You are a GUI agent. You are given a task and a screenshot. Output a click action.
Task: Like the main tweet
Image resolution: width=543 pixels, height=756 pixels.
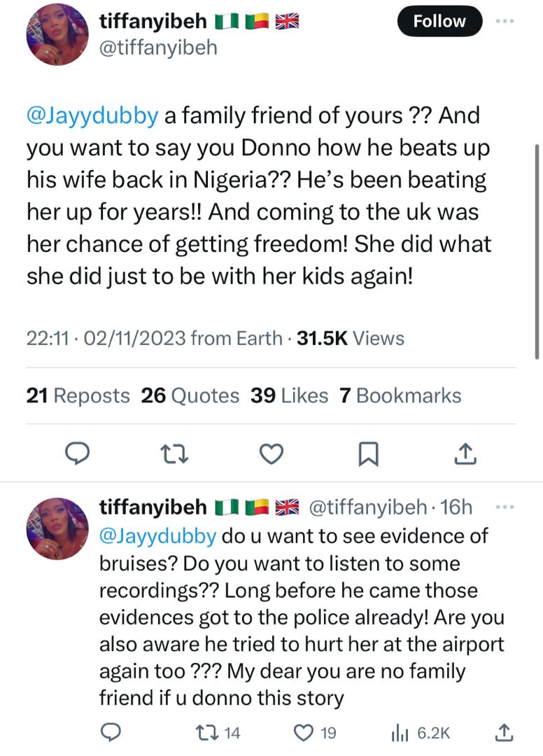click(270, 455)
